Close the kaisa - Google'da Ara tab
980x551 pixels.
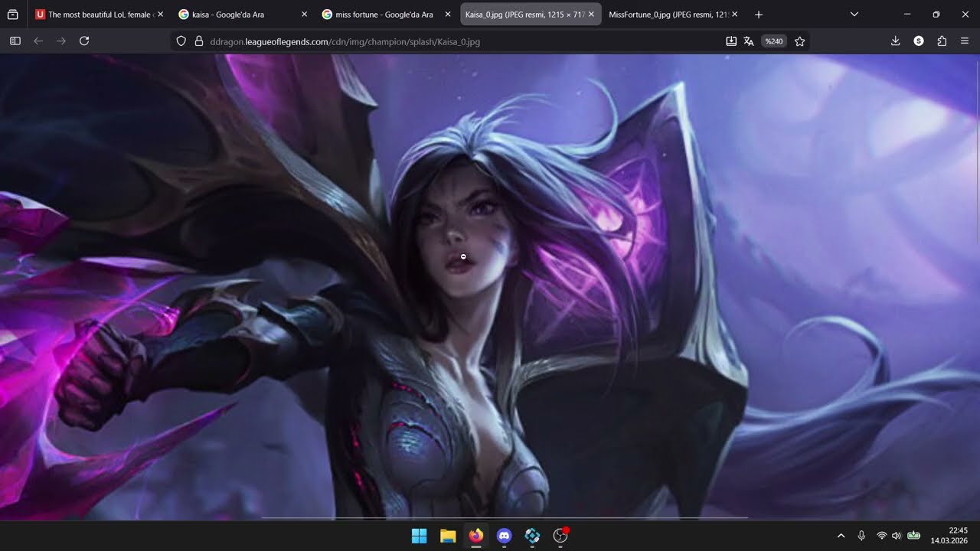(x=304, y=15)
